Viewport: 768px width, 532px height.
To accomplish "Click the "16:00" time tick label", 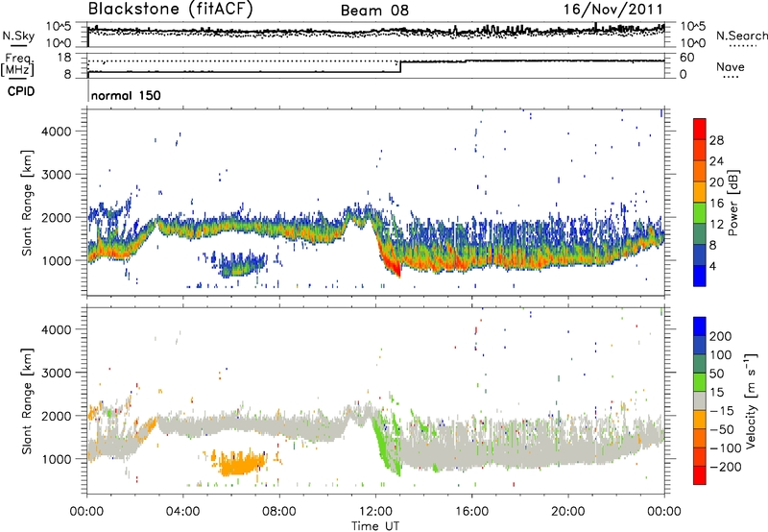I will coord(471,512).
